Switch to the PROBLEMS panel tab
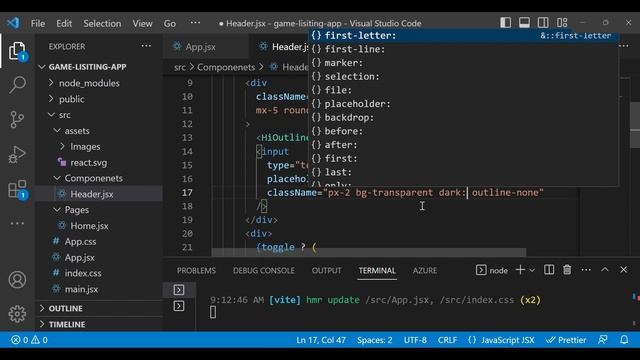This screenshot has width=640, height=360. pyautogui.click(x=196, y=270)
